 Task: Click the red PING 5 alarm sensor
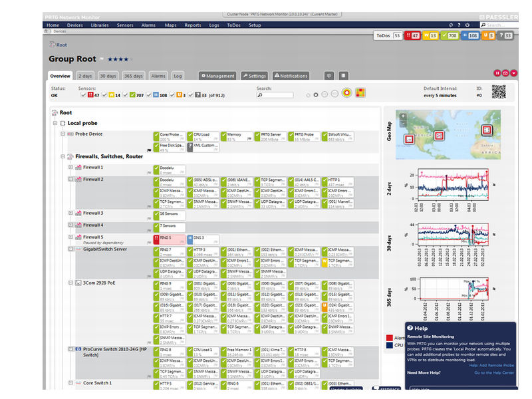click(170, 239)
